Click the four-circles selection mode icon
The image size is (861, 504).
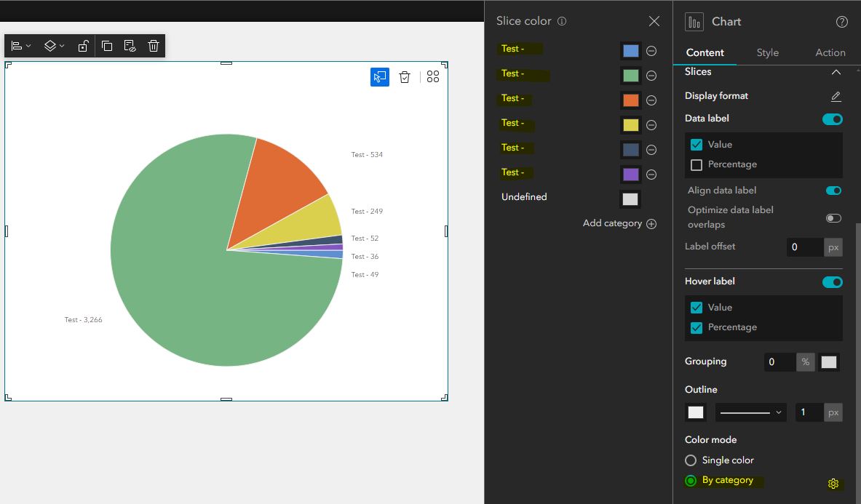tap(433, 76)
